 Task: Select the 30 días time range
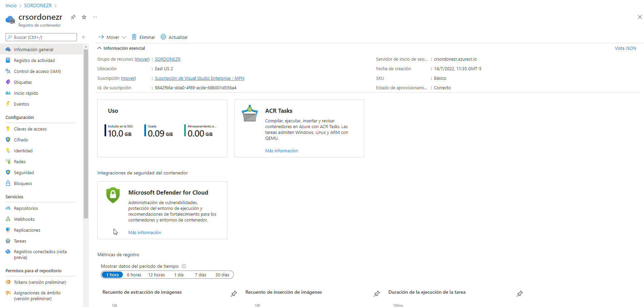222,275
